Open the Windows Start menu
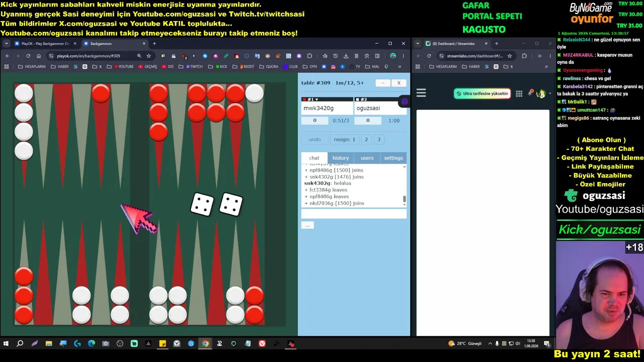The image size is (644, 362). 6,344
